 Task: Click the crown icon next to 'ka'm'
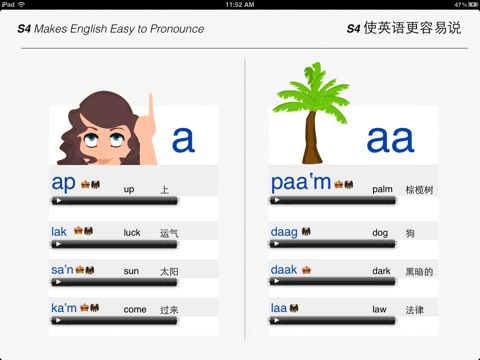pos(85,307)
